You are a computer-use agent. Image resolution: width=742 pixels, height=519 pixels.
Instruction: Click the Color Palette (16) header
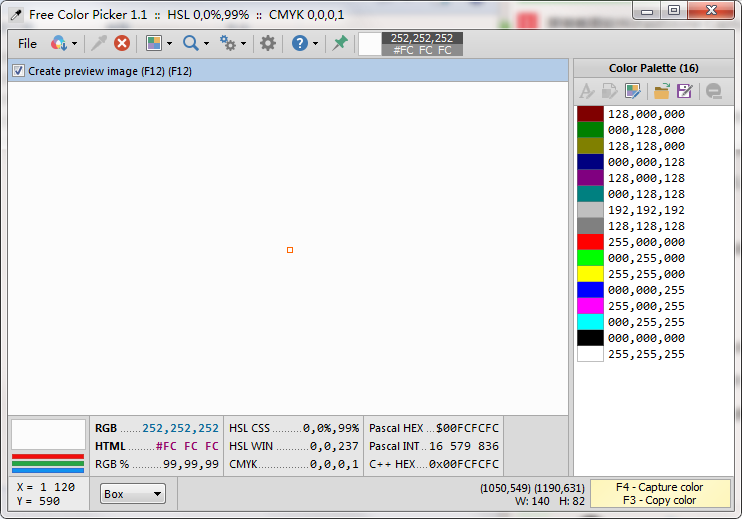[654, 68]
